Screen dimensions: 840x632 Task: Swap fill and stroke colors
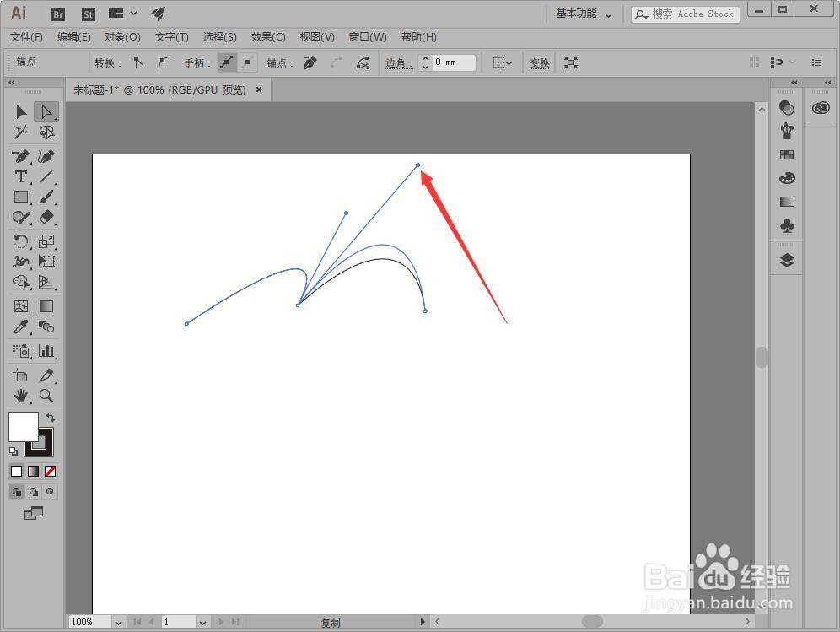pyautogui.click(x=51, y=417)
